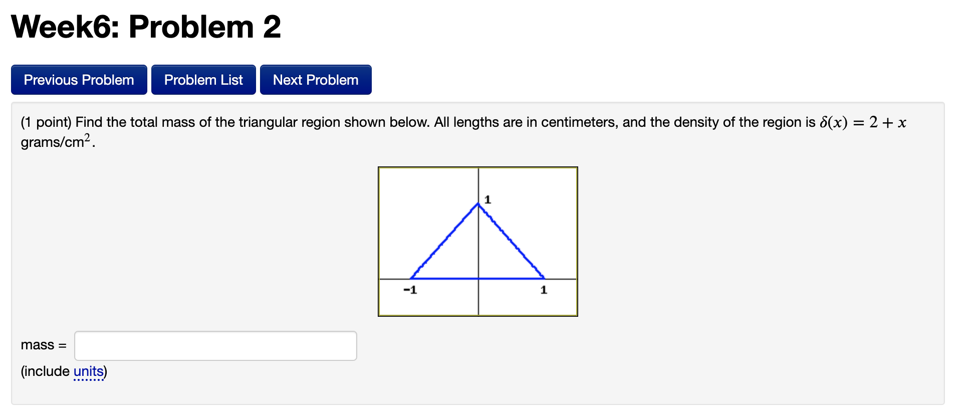This screenshot has width=980, height=409.
Task: Click the Previous Problem button
Action: [78, 79]
